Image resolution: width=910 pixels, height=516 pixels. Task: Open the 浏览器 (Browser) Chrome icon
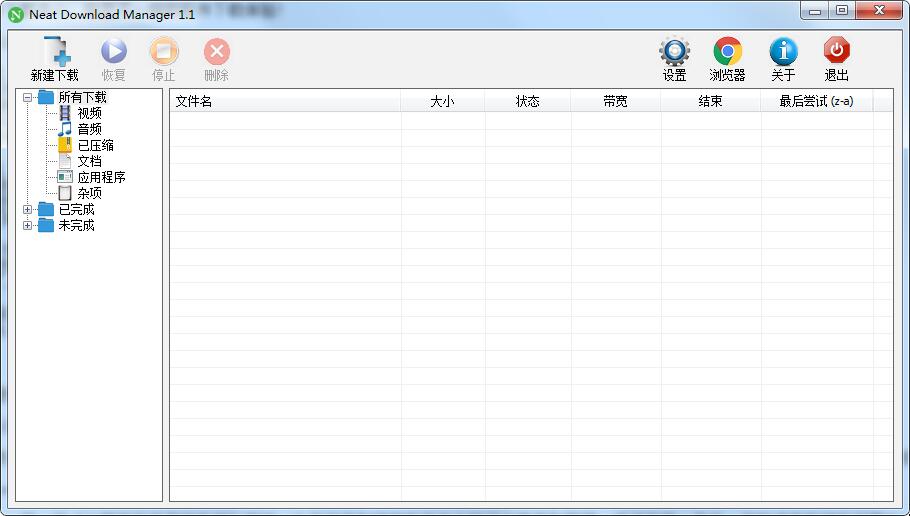tap(727, 51)
